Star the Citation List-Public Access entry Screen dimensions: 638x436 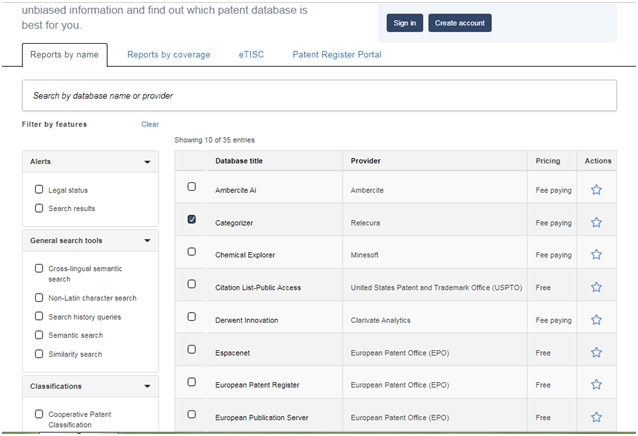596,287
